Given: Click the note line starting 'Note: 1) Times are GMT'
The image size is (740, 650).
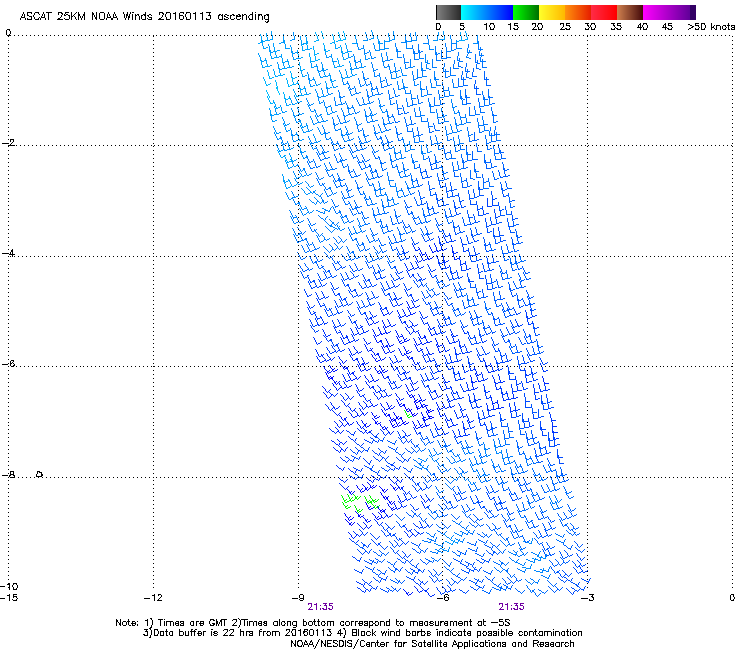Looking at the screenshot, I should click(x=312, y=623).
